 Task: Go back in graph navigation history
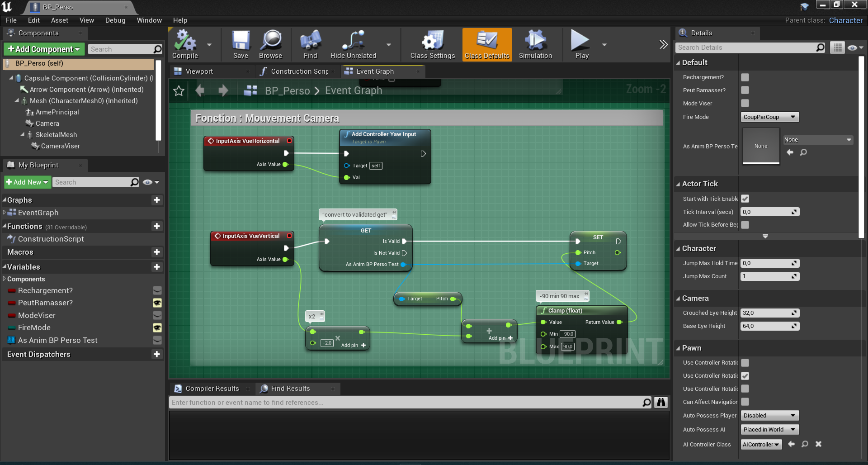pyautogui.click(x=200, y=90)
